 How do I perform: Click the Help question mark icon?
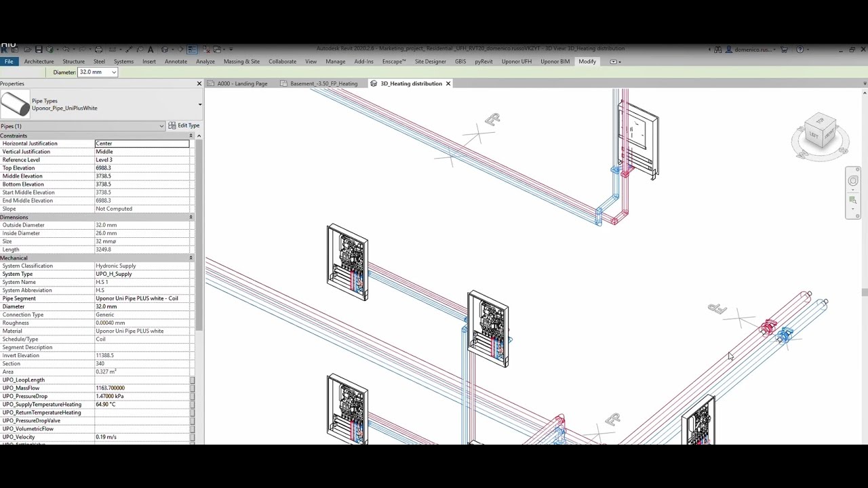[800, 49]
